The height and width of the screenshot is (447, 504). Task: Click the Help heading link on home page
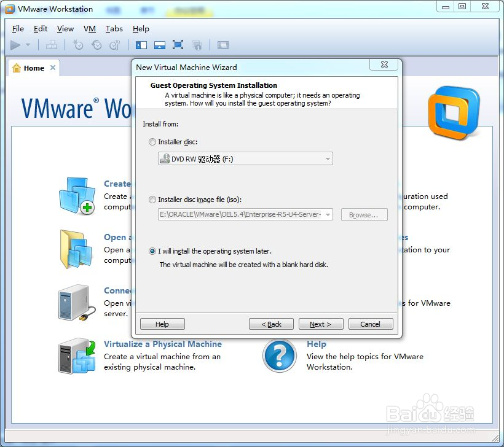(x=317, y=344)
